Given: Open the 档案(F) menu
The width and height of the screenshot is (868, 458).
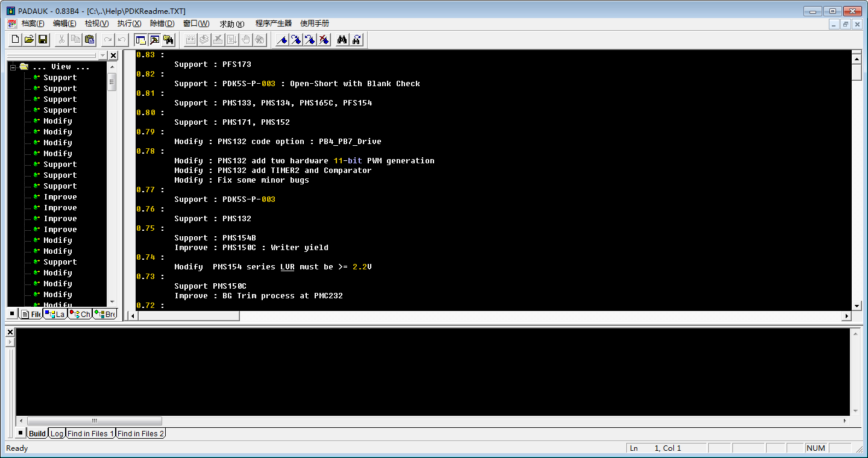Looking at the screenshot, I should 33,24.
